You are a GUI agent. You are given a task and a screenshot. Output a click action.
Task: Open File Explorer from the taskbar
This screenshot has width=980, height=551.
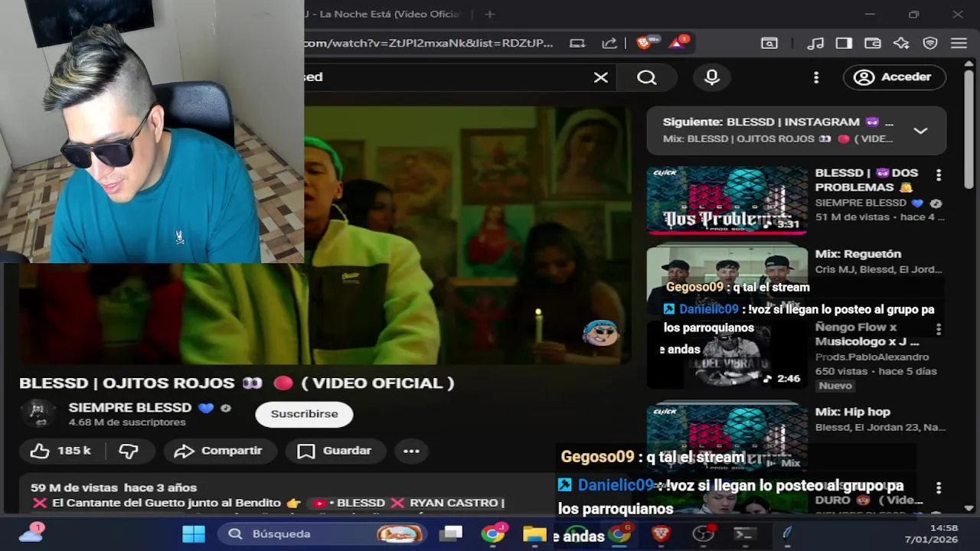[534, 533]
